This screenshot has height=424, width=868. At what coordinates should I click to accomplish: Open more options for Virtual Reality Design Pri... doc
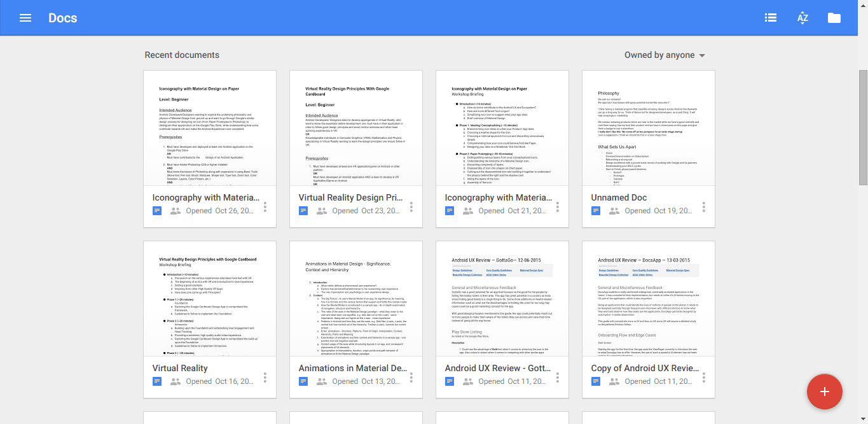coord(411,207)
